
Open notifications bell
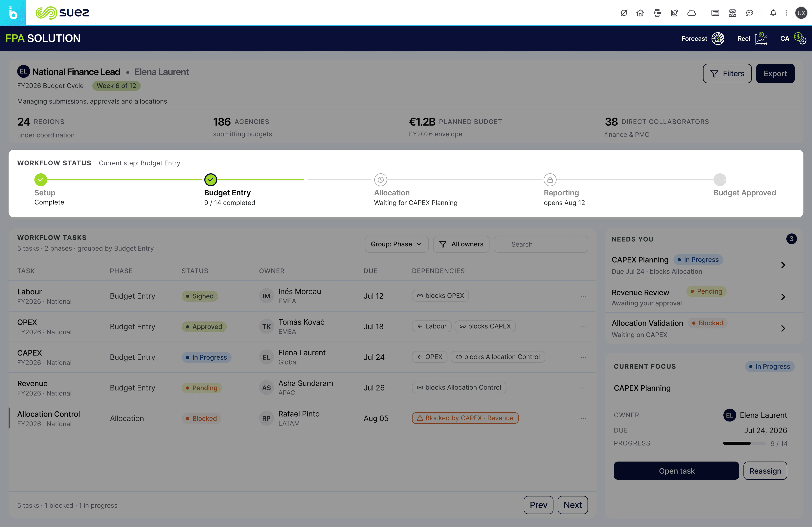(773, 13)
